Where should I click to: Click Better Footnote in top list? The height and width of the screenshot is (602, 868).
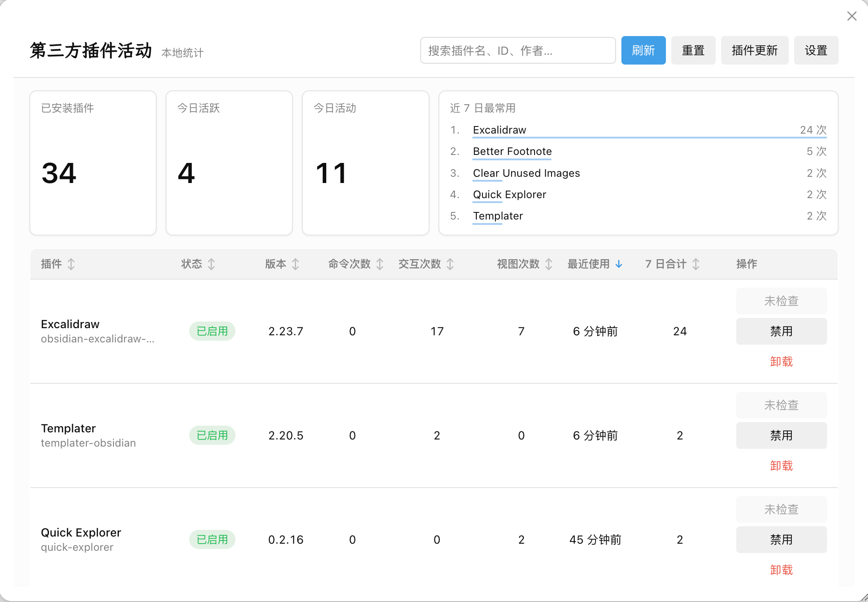point(512,151)
